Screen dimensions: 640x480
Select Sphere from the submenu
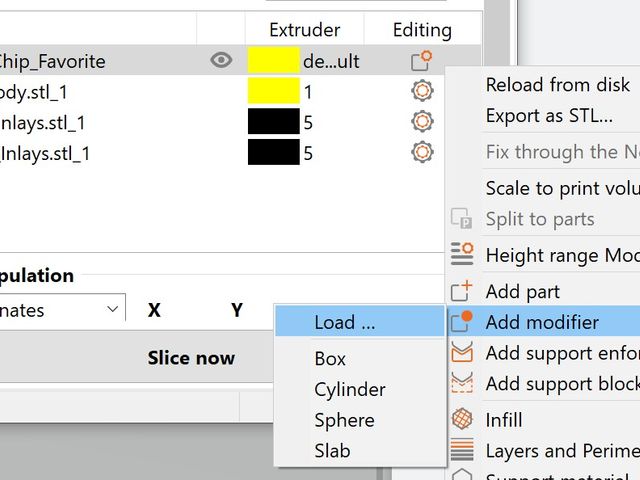344,420
